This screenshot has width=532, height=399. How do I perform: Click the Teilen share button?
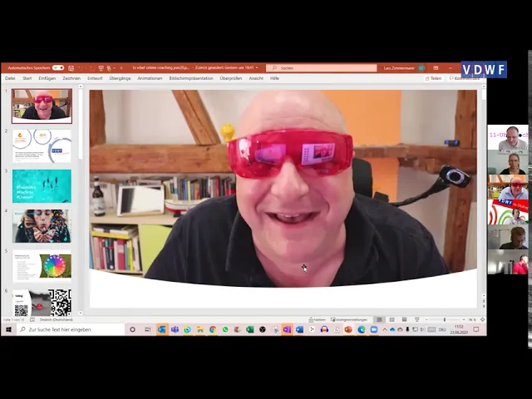click(433, 78)
